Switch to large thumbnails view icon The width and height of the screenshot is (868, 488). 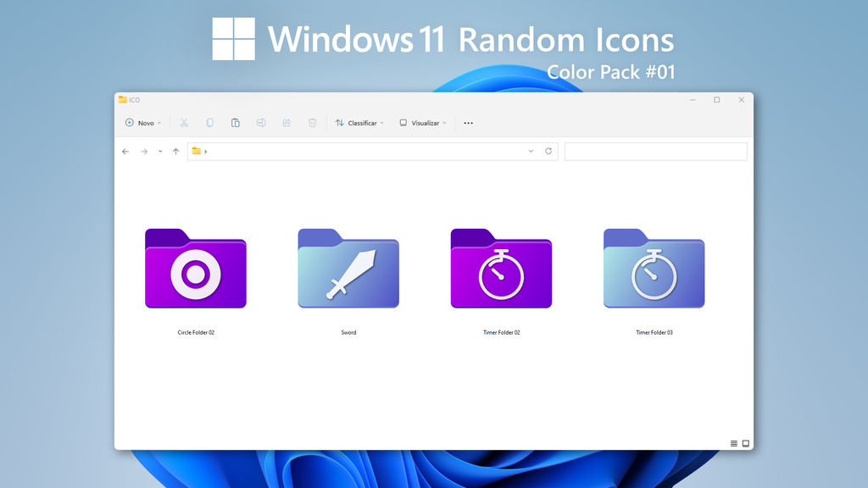(x=746, y=443)
